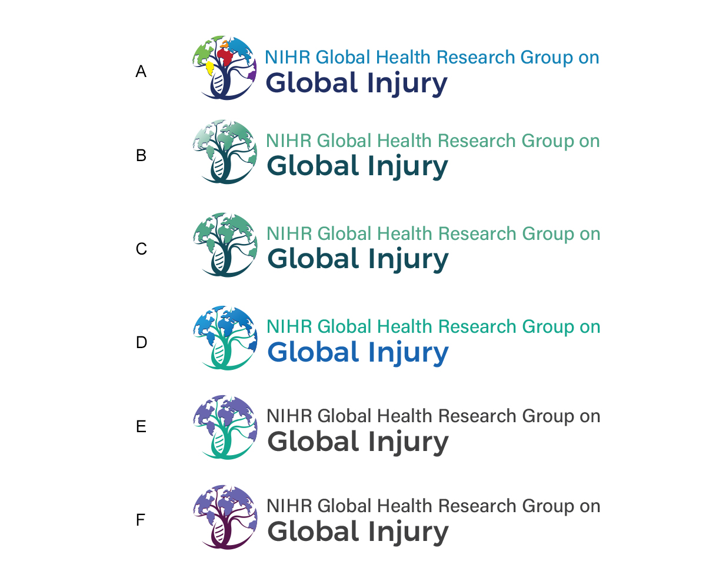Image resolution: width=706 pixels, height=588 pixels.
Task: Click the bright blue "Global Injury" title in row D
Action: coord(358,353)
